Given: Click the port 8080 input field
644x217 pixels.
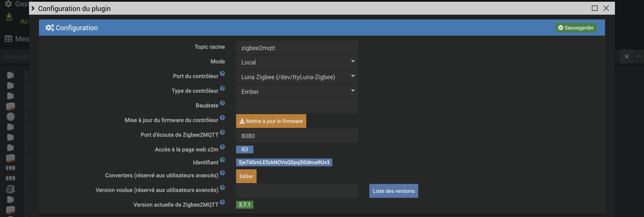Looking at the screenshot, I should pyautogui.click(x=297, y=136).
